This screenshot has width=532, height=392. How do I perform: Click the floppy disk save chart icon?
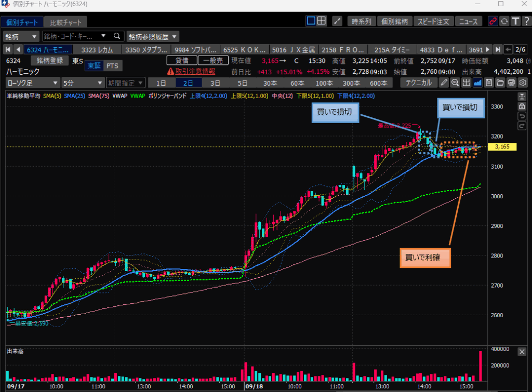488,83
